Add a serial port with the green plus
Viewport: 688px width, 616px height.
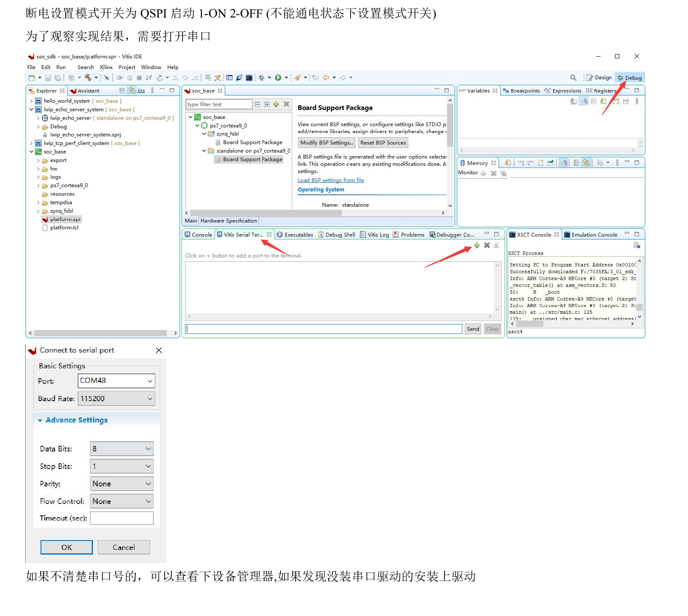(x=477, y=246)
